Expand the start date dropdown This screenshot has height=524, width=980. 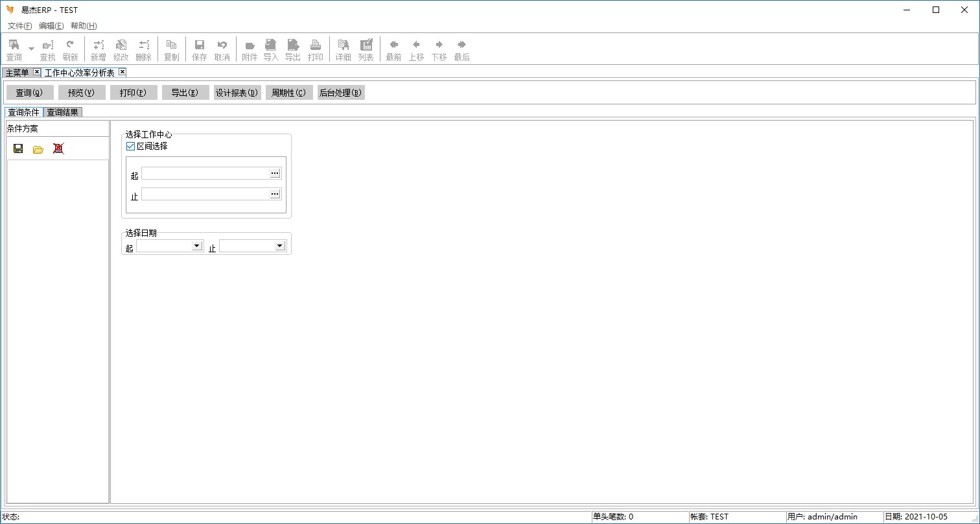click(x=196, y=246)
